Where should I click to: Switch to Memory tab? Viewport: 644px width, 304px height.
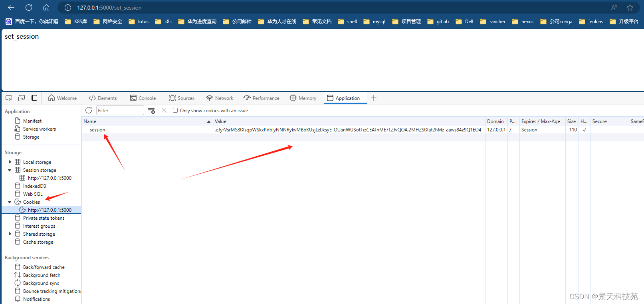303,98
